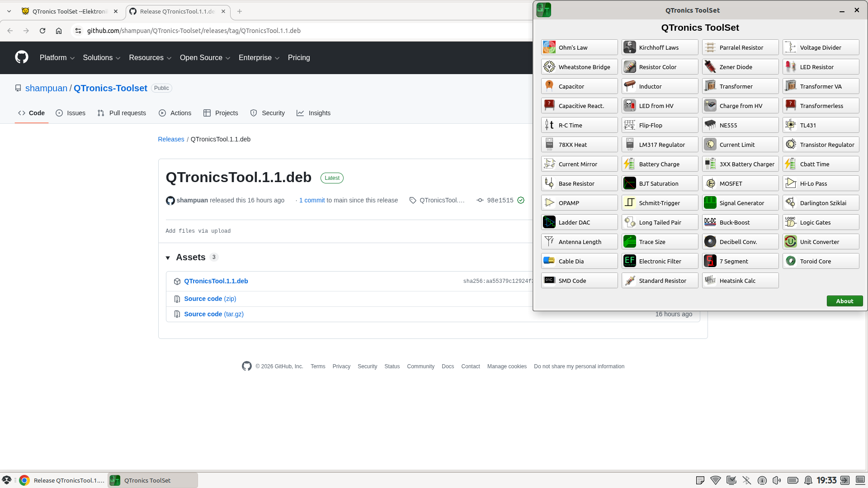Open the Toroid Core calculator
868x488 pixels.
tap(821, 261)
